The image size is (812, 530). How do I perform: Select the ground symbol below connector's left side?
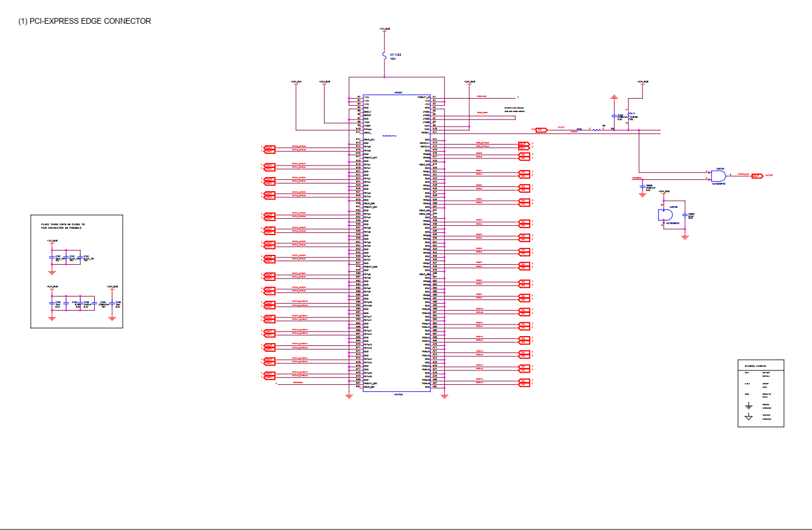[x=349, y=396]
